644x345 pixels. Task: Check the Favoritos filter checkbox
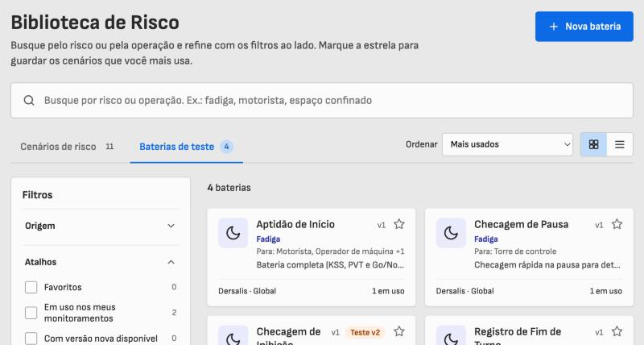[31, 287]
